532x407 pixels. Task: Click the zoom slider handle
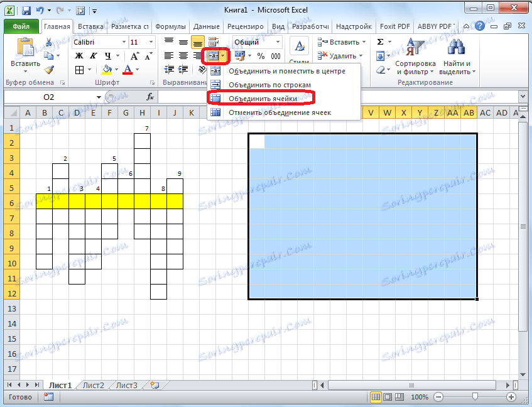point(475,397)
